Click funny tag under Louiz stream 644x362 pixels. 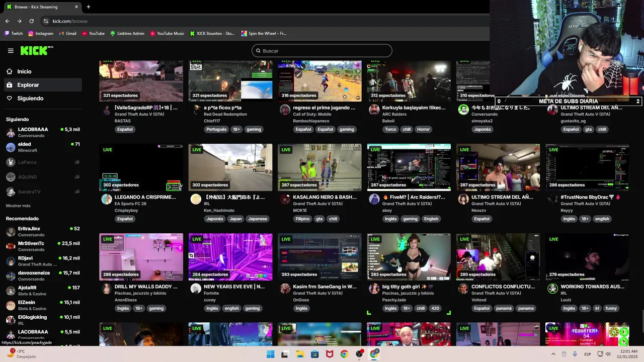[x=611, y=308]
